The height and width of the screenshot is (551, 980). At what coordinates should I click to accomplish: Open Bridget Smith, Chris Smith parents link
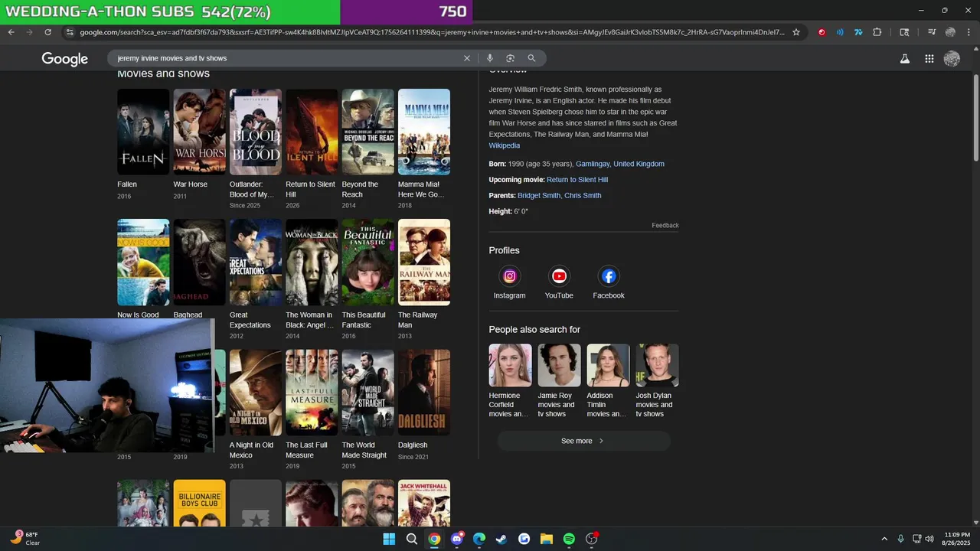pyautogui.click(x=560, y=195)
